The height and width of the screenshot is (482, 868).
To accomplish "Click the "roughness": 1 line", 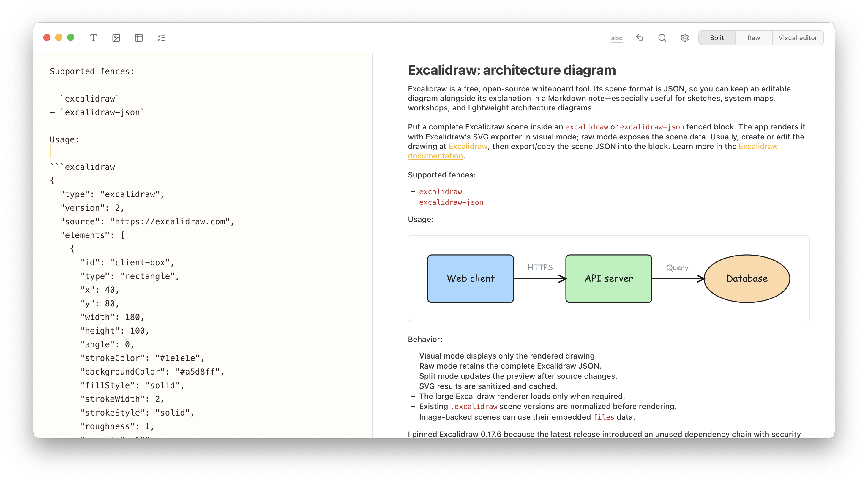I will [117, 426].
